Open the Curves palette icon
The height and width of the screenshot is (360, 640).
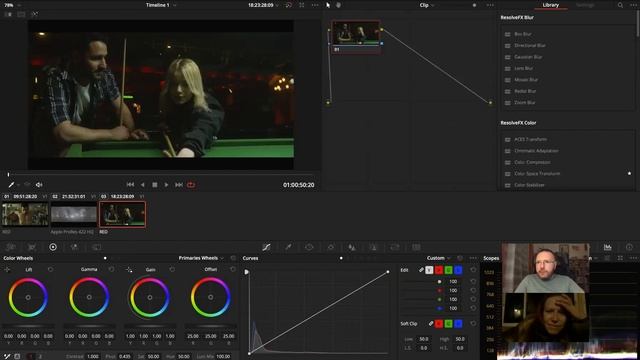(266, 247)
